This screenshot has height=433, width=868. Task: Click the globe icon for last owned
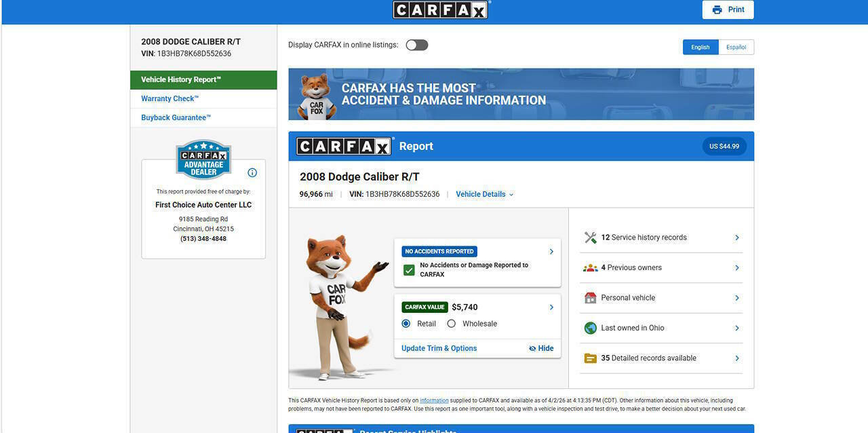590,328
